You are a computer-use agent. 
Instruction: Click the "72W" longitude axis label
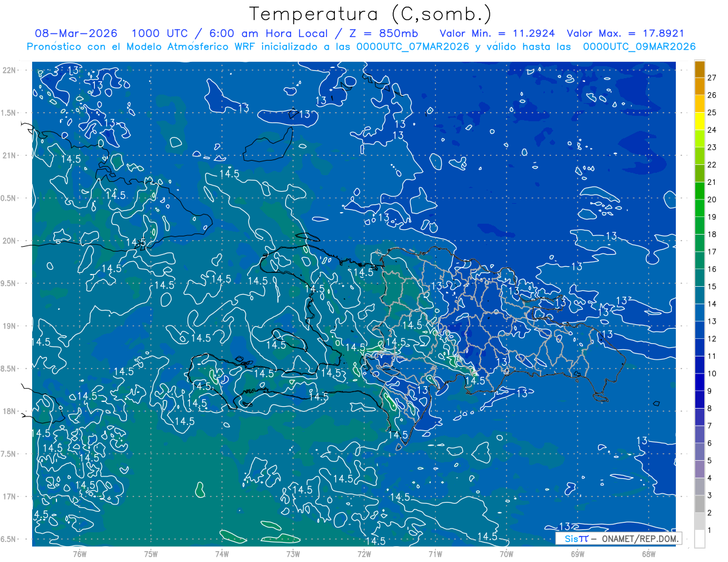(x=364, y=554)
